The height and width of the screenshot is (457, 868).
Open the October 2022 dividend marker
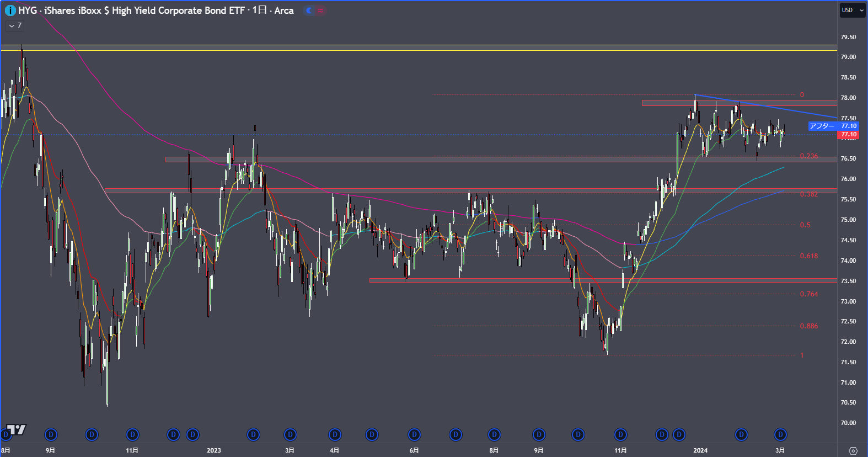pos(92,435)
